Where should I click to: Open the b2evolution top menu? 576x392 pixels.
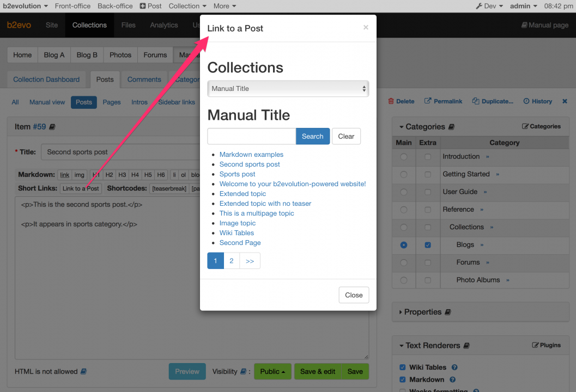coord(26,6)
